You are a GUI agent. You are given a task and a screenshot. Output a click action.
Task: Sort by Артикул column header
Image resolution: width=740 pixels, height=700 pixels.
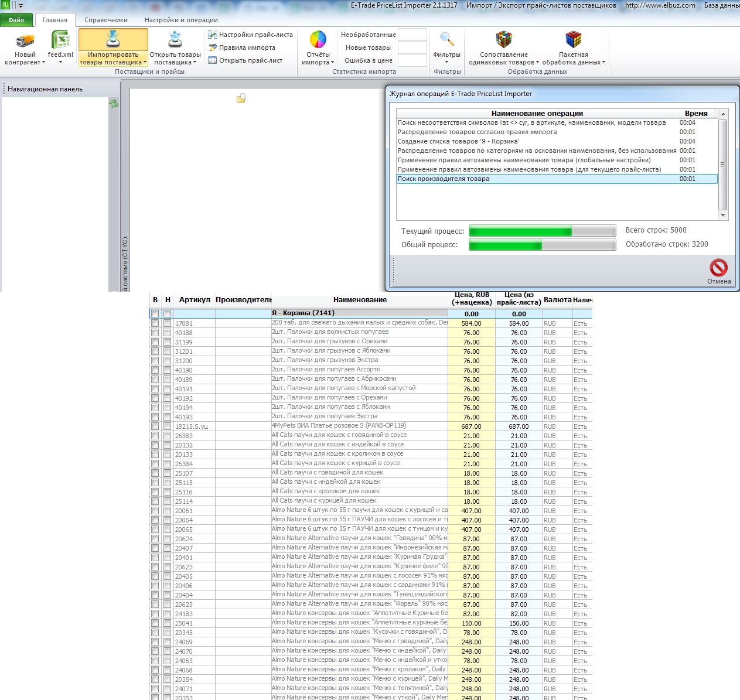coord(195,300)
